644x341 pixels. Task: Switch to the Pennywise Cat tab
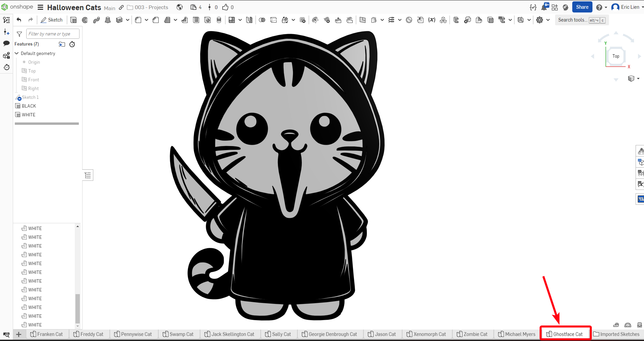[x=133, y=334]
